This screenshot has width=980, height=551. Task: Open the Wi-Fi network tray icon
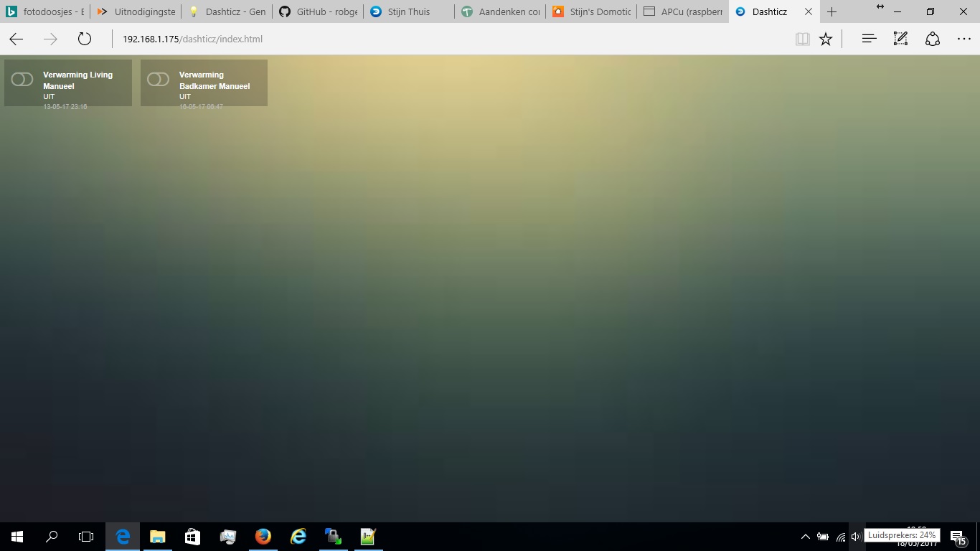tap(841, 537)
